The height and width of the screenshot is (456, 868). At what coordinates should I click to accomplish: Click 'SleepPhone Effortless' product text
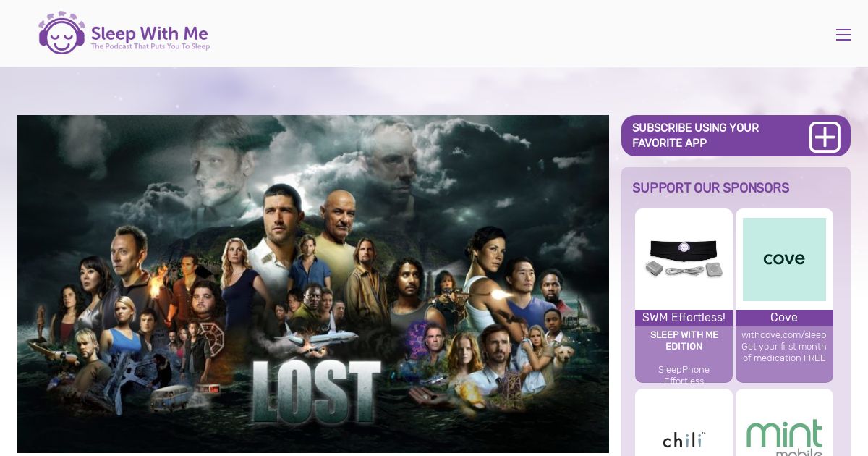tap(684, 375)
